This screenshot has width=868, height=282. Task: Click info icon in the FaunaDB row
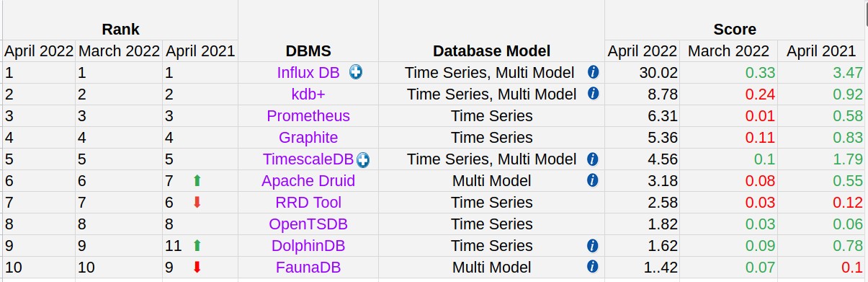click(593, 267)
